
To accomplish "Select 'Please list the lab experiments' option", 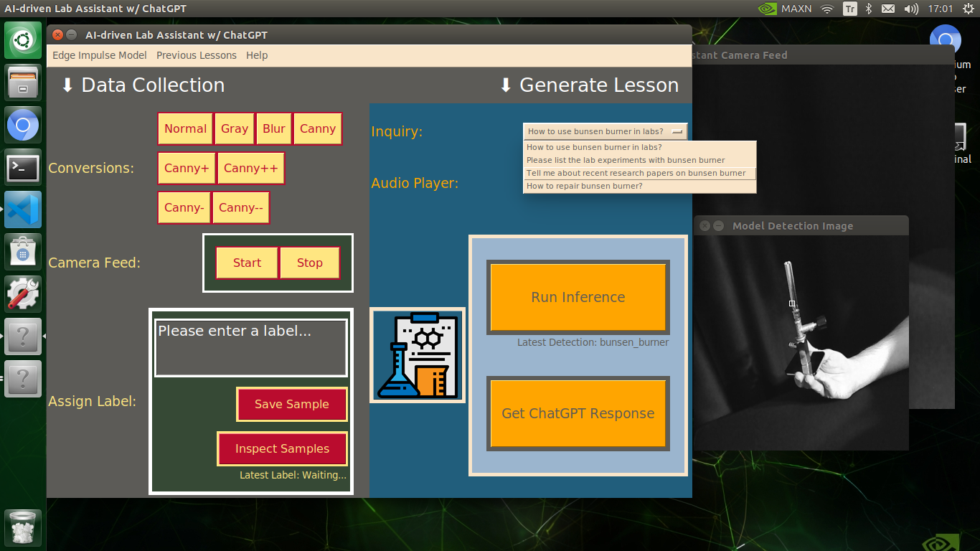I will [x=640, y=160].
